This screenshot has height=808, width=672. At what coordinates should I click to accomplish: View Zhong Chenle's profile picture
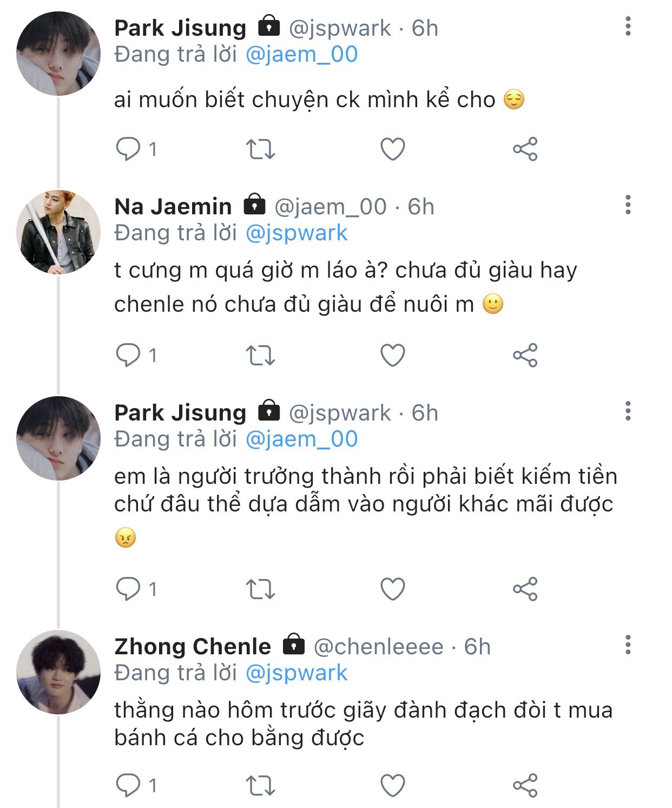click(58, 672)
